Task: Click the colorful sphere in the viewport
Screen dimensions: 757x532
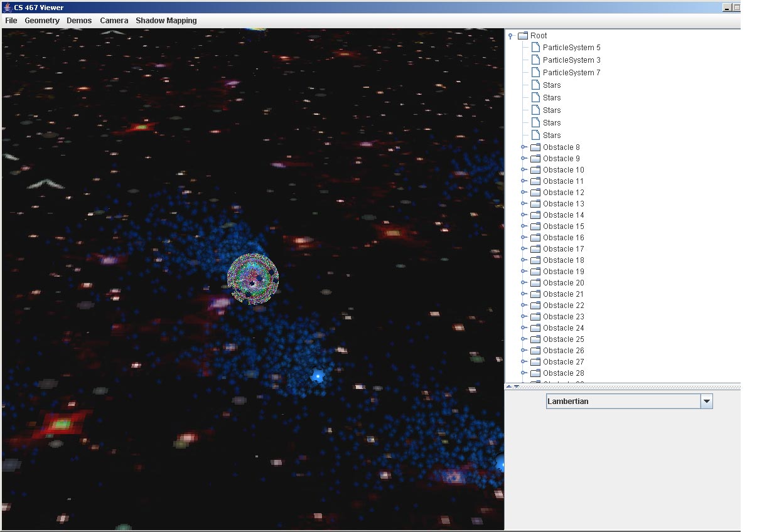Action: point(252,280)
